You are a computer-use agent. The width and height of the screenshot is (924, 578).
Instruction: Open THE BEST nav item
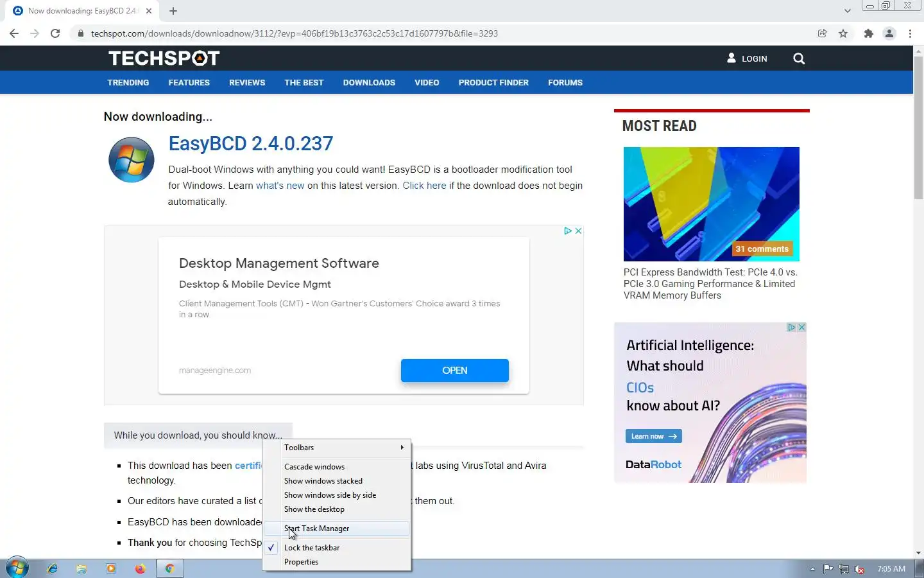[304, 82]
